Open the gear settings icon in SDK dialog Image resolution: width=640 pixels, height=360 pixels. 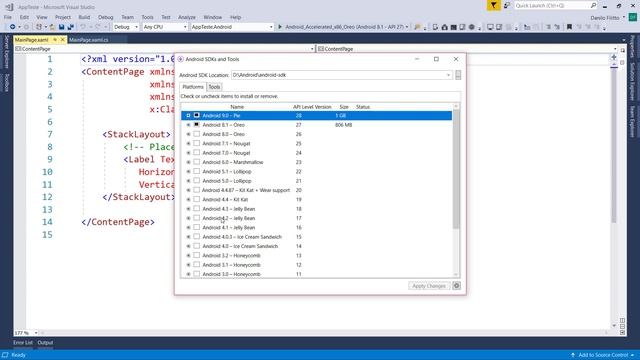pos(456,286)
